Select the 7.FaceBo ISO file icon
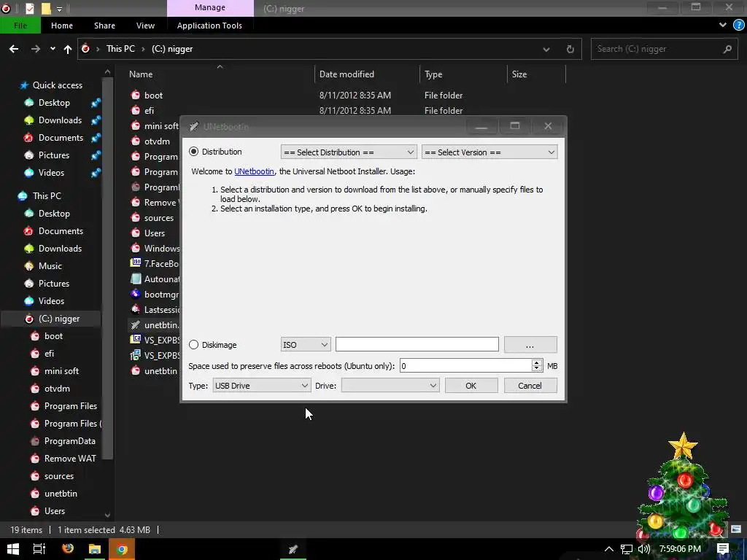Screen dimensions: 747x560 (x=136, y=262)
